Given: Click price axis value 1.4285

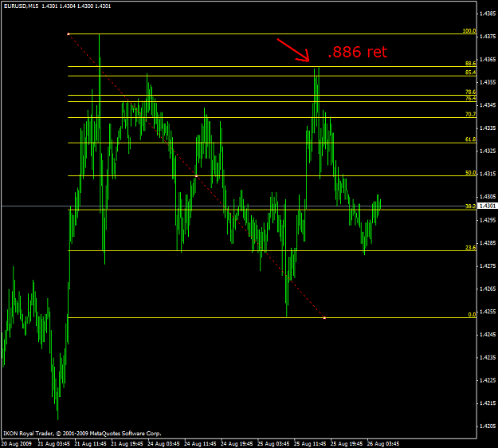Looking at the screenshot, I should (x=488, y=243).
